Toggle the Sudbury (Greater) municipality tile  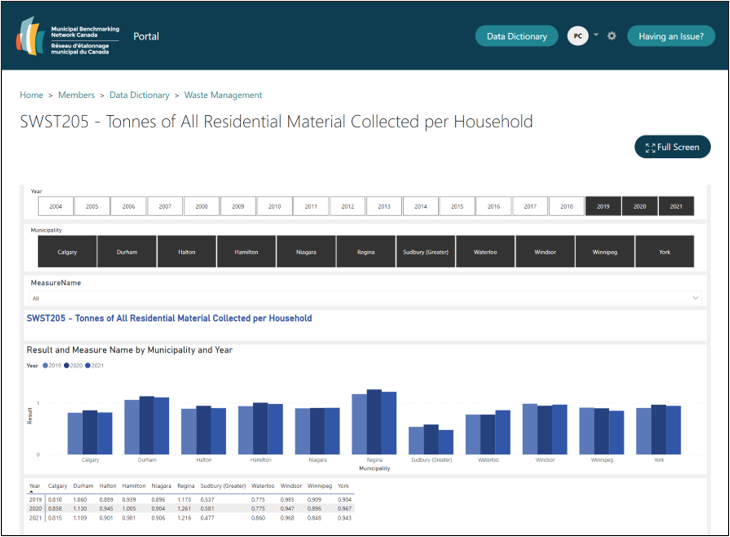tap(425, 252)
